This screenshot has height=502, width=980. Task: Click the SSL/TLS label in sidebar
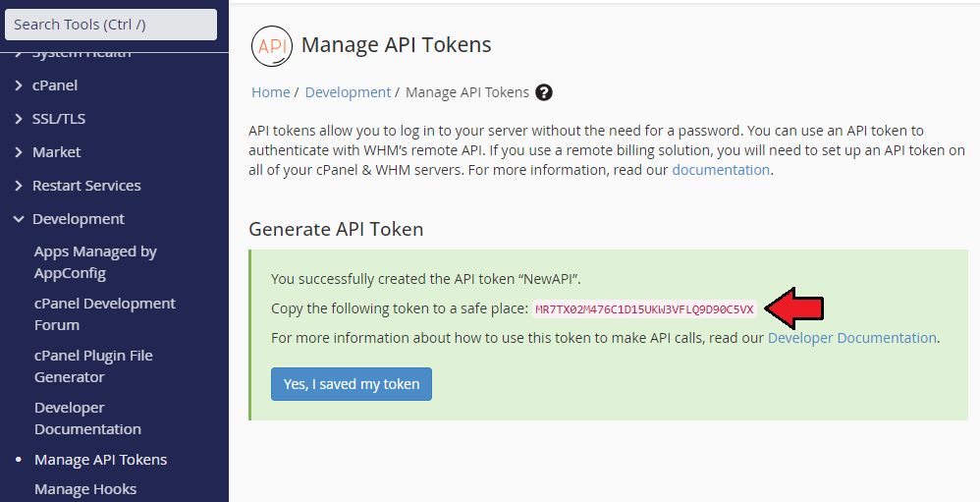[59, 119]
